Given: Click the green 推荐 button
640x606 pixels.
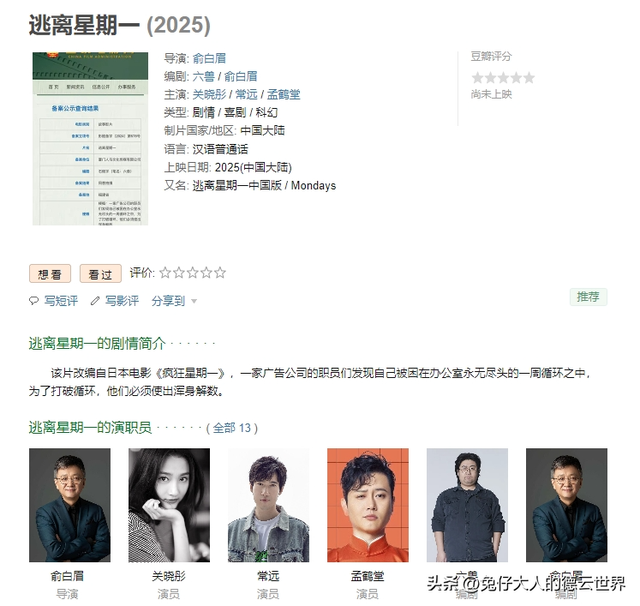Looking at the screenshot, I should (x=588, y=297).
